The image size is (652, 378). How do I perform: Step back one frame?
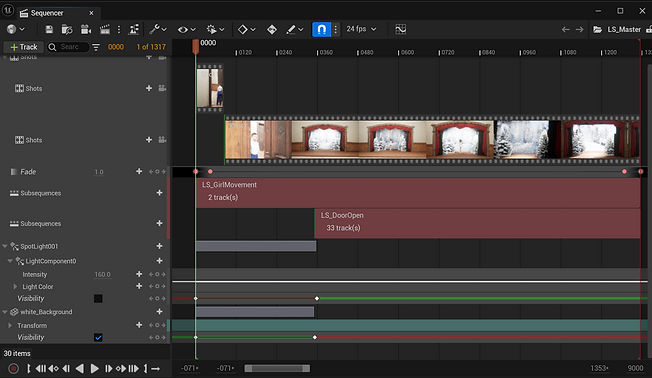[67, 368]
